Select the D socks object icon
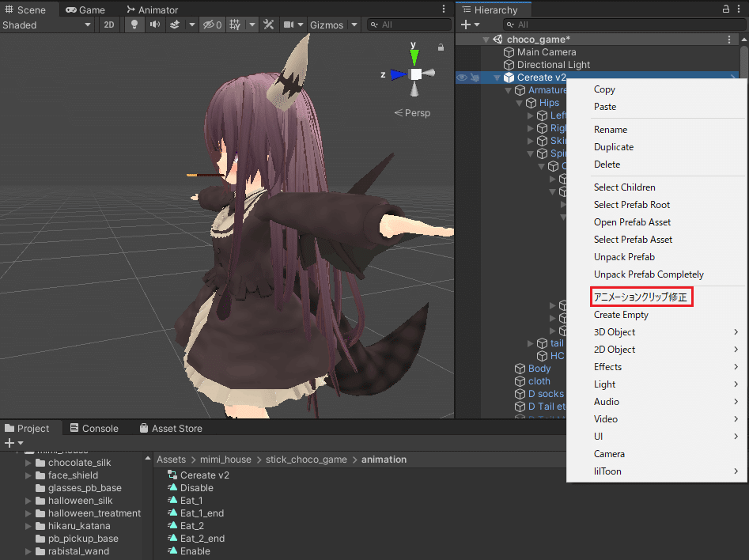This screenshot has width=749, height=560. coord(520,394)
